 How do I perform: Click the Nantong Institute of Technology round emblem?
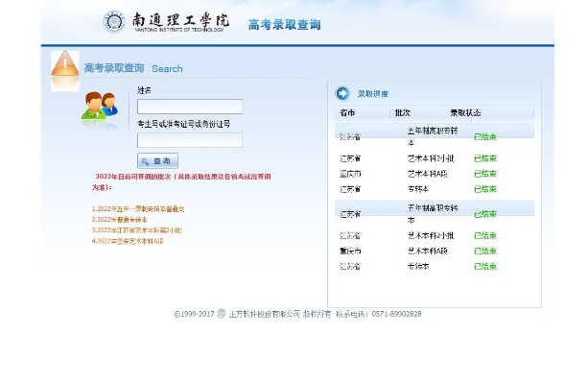click(x=114, y=22)
